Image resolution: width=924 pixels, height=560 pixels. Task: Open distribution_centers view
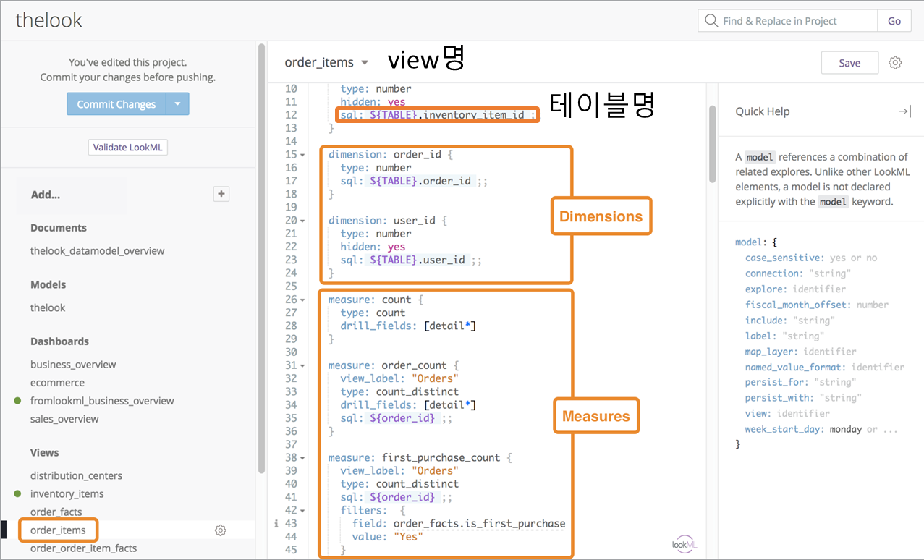(x=76, y=476)
